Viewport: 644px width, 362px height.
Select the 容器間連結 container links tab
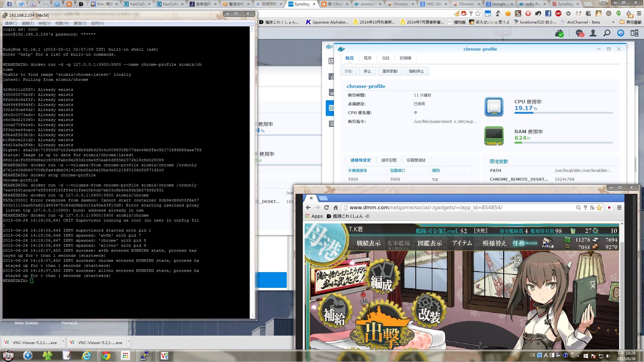tap(416, 160)
